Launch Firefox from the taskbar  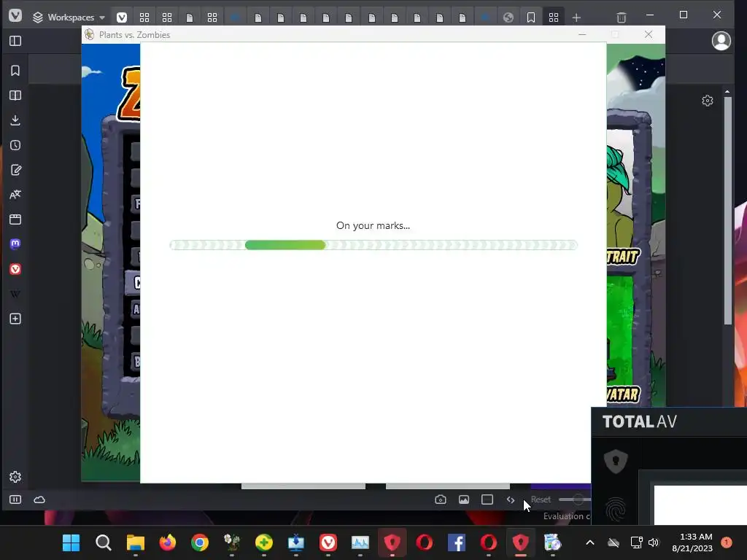pos(167,542)
